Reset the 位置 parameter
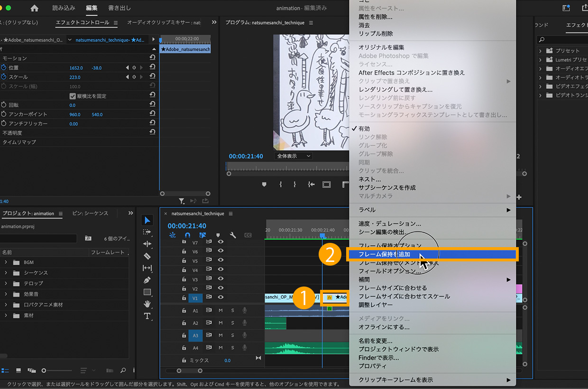This screenshot has height=389, width=588. pos(153,67)
